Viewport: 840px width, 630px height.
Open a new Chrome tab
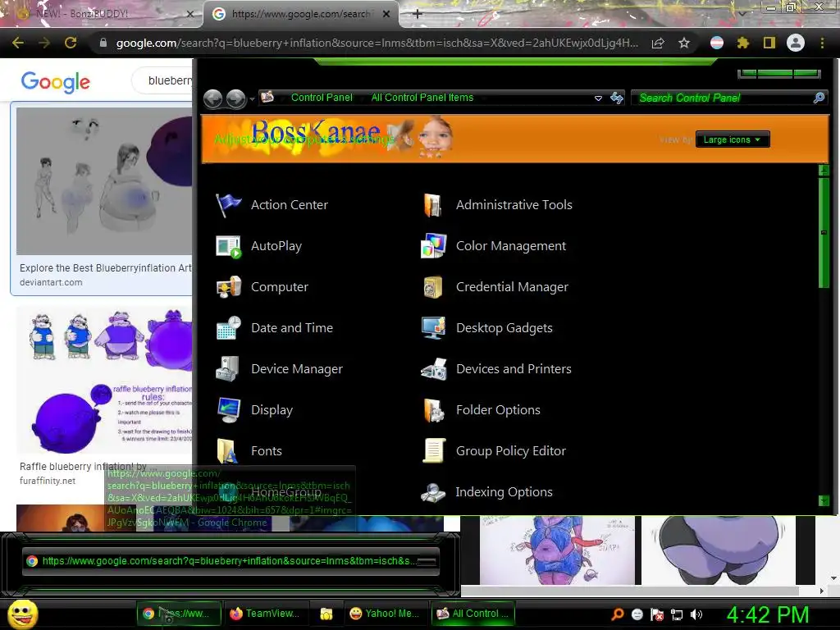click(418, 14)
